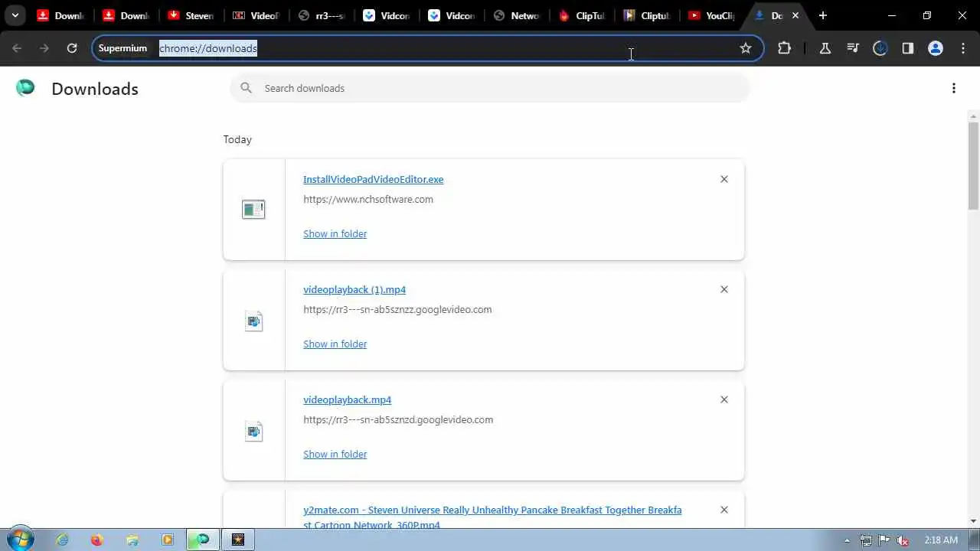This screenshot has height=551, width=980.
Task: Click the 2:18 AM system clock
Action: (941, 540)
